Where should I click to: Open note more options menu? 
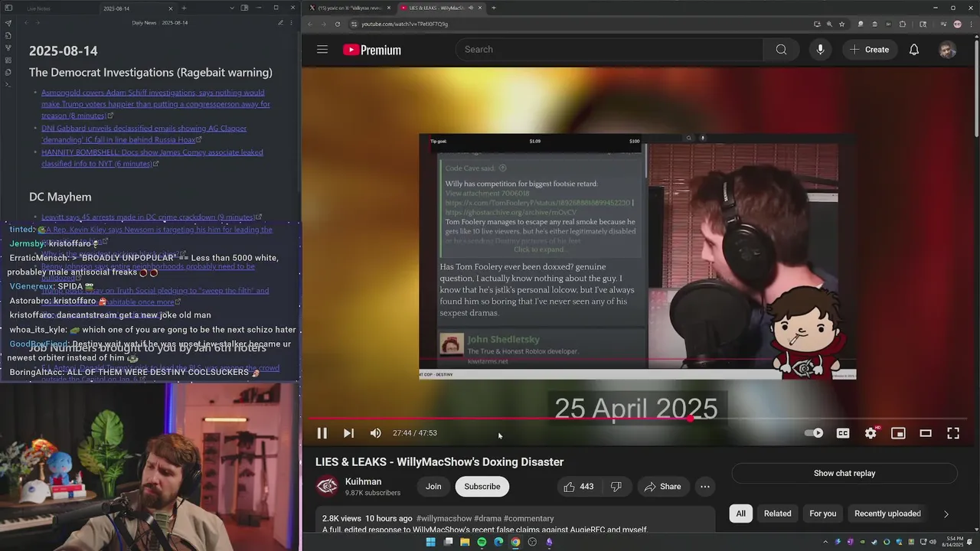pyautogui.click(x=292, y=23)
